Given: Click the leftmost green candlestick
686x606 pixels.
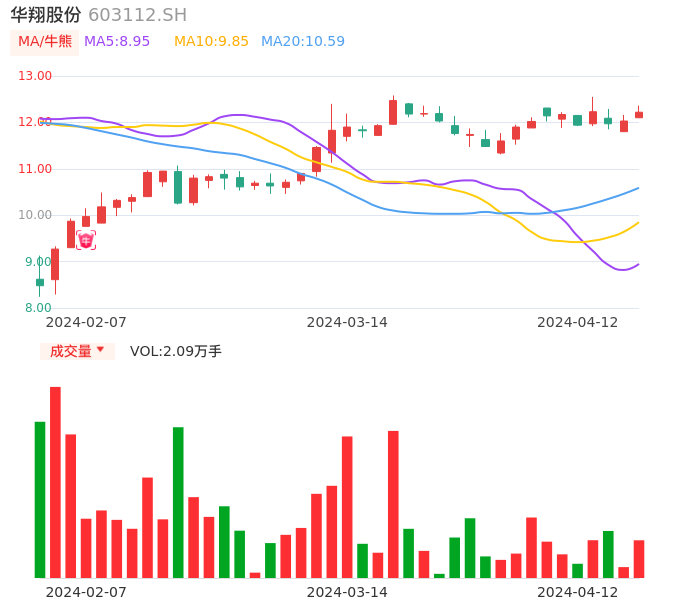Looking at the screenshot, I should (x=40, y=282).
